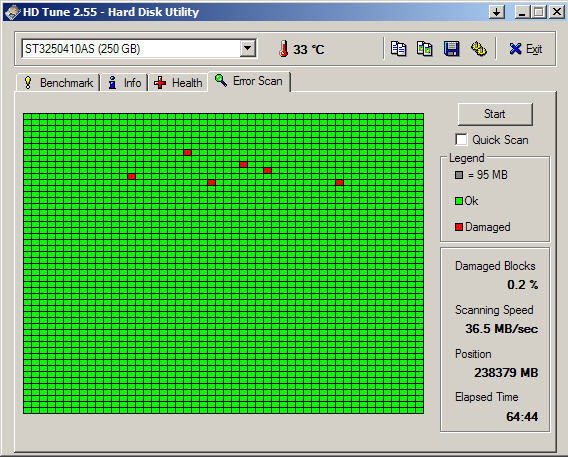The image size is (568, 457).
Task: Enable the Quick Scan checkbox
Action: coord(461,139)
